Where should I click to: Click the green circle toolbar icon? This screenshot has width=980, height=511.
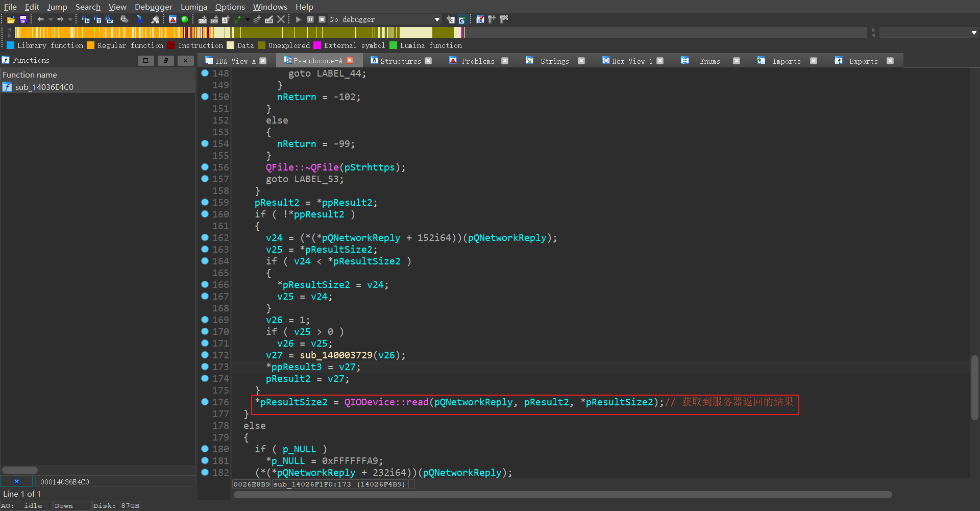[x=185, y=19]
